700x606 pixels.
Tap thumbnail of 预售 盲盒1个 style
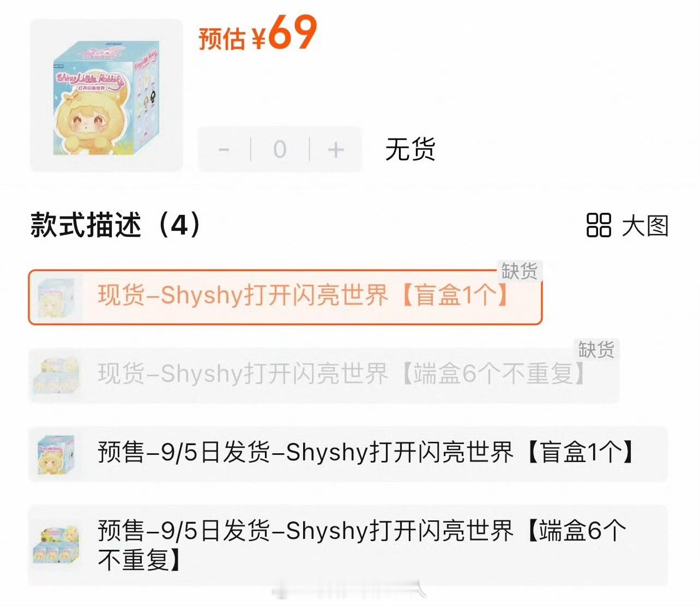(56, 454)
